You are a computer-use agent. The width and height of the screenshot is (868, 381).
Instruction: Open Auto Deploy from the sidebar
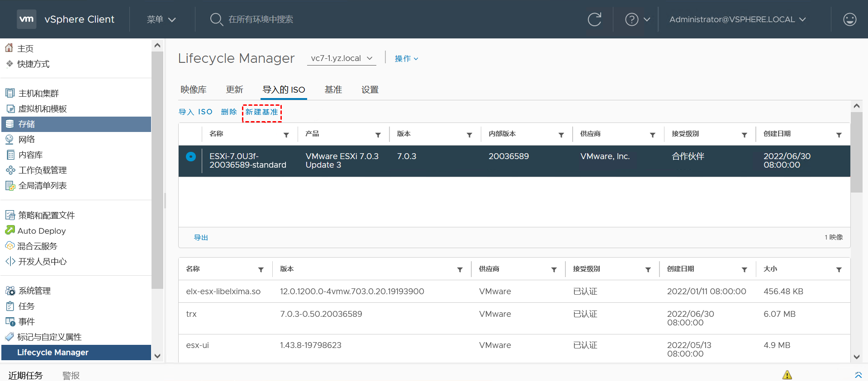pyautogui.click(x=41, y=231)
